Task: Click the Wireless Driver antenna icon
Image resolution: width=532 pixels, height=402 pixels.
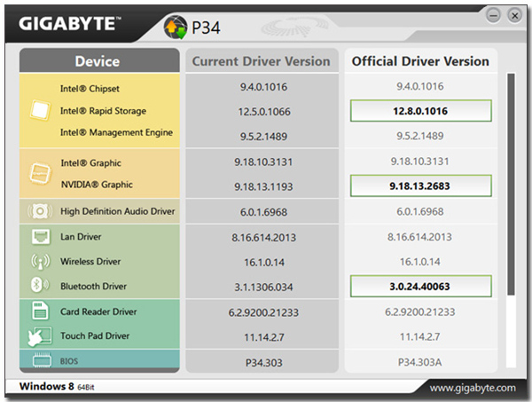Action: 41,262
